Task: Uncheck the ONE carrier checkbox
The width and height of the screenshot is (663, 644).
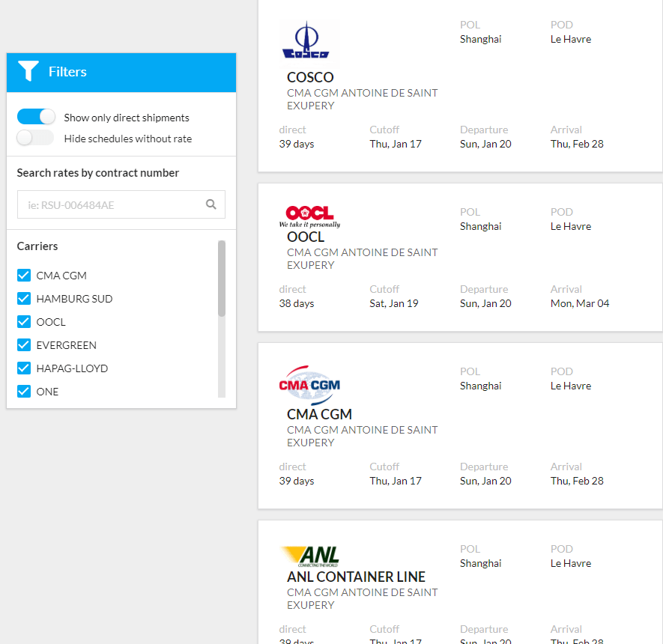Action: (x=24, y=392)
